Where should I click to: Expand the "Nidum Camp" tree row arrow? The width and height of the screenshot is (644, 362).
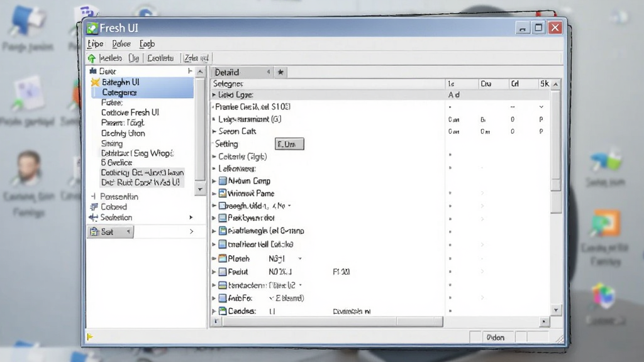pyautogui.click(x=214, y=181)
